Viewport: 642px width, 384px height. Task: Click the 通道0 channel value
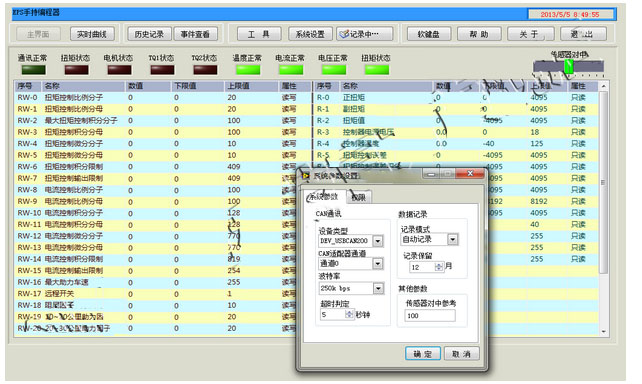[x=344, y=264]
